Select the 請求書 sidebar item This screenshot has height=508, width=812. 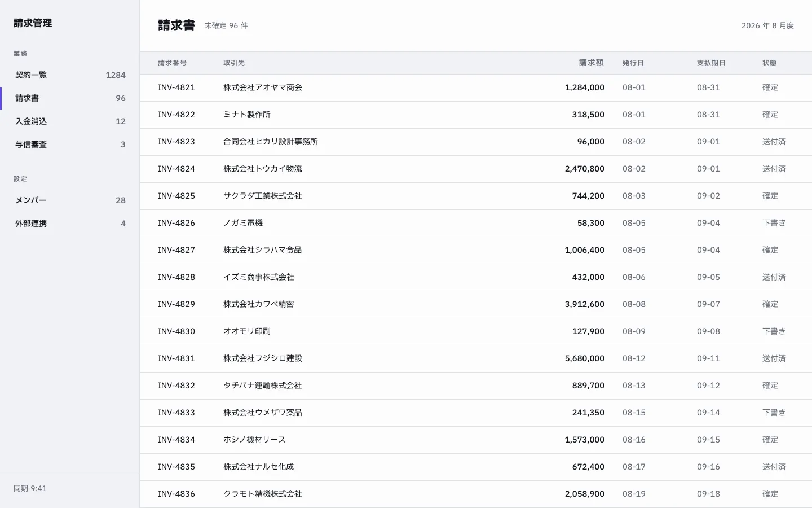70,98
